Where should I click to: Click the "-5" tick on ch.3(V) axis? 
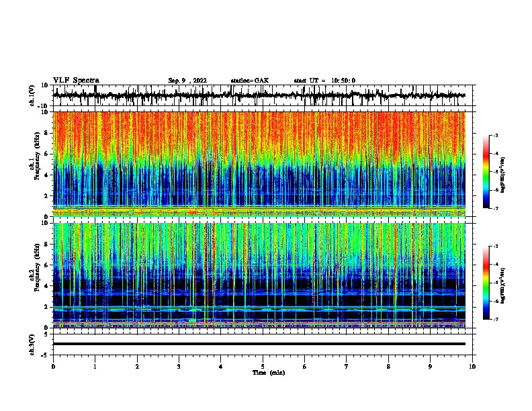[45, 355]
